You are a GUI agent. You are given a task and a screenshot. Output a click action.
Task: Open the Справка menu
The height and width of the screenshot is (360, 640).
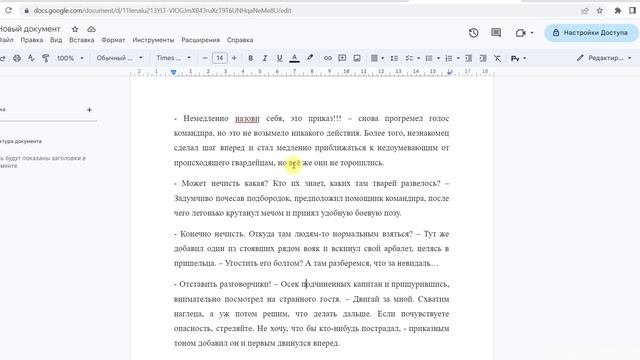[x=240, y=40]
